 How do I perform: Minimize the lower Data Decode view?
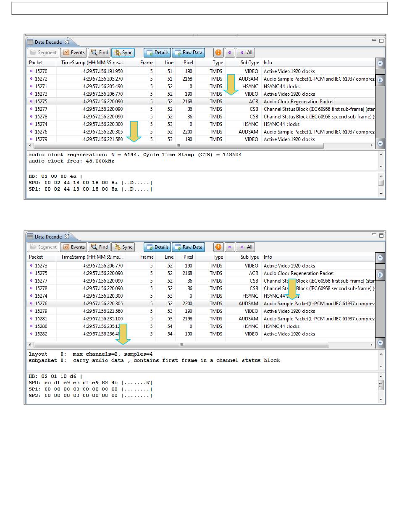(374, 234)
